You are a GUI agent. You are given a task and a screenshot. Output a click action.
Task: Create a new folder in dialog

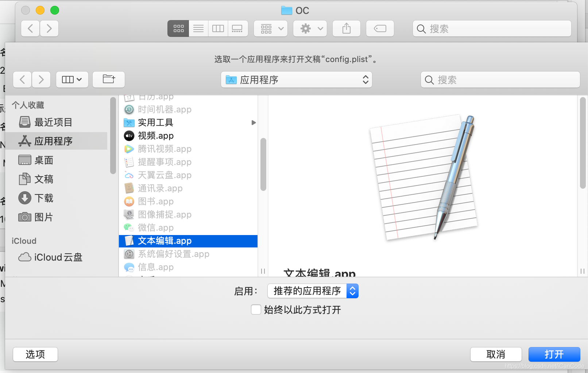(x=109, y=80)
